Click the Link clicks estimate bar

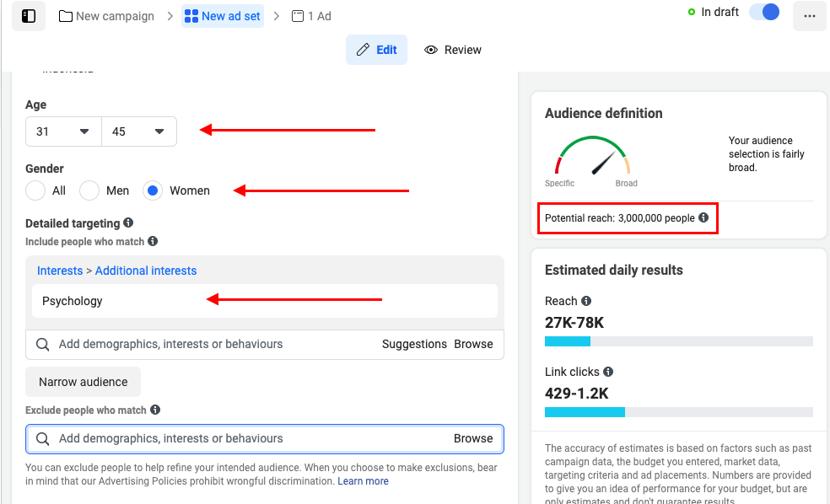(679, 412)
